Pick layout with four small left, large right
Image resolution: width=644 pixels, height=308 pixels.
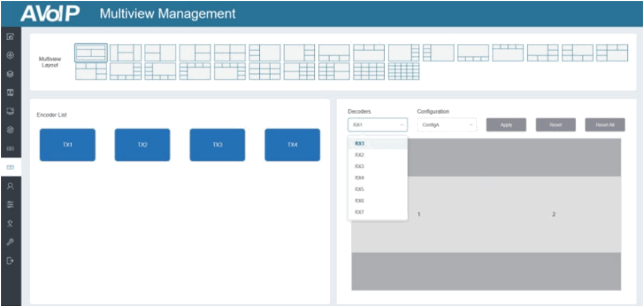point(438,52)
